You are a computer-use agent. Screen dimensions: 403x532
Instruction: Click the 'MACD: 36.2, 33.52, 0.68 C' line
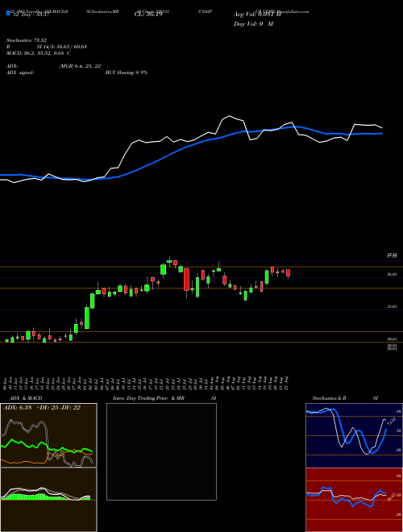tap(39, 53)
